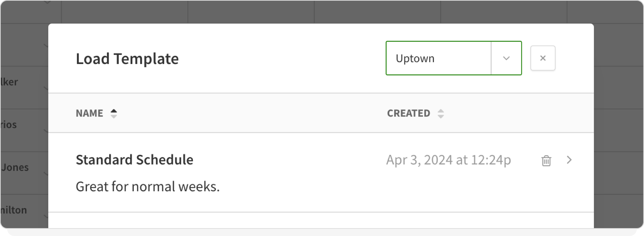The image size is (644, 236).
Task: Open Standard Schedule with right chevron arrow
Action: point(569,160)
